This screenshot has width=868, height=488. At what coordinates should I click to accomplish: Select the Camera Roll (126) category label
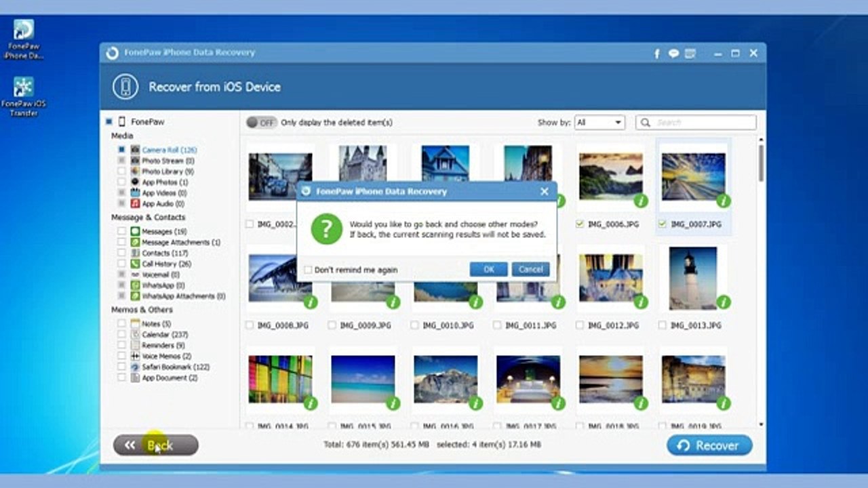coord(170,150)
